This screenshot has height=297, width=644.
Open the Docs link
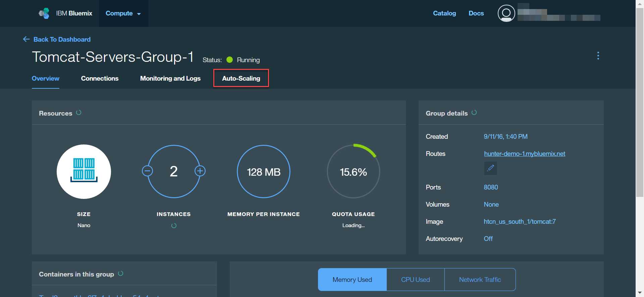click(476, 13)
